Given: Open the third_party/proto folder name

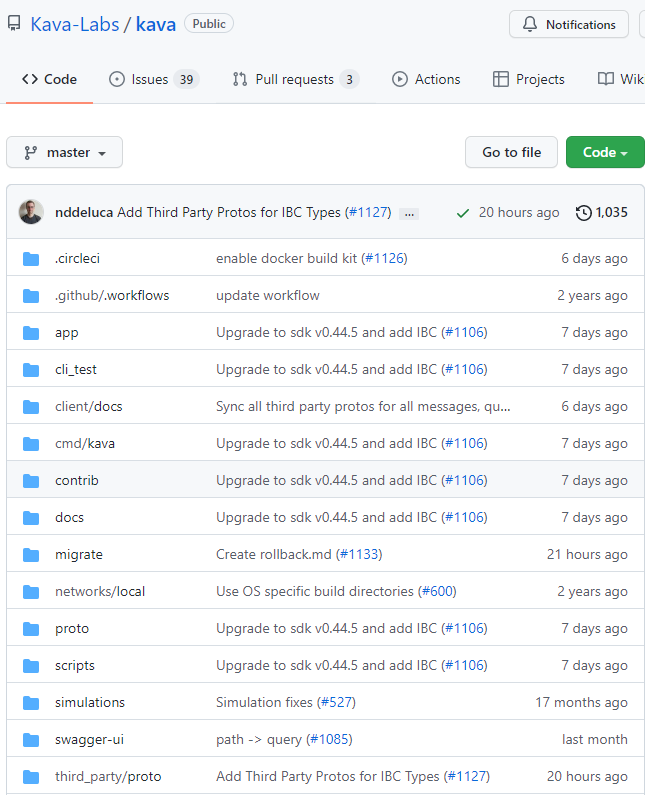Looking at the screenshot, I should point(108,777).
